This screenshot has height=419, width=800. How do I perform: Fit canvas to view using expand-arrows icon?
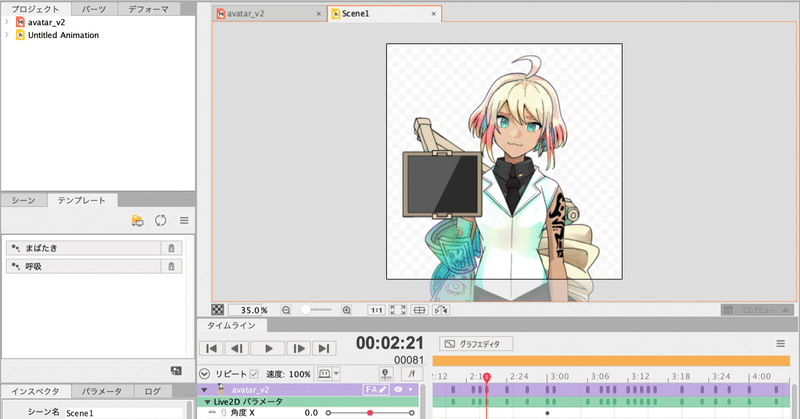[397, 310]
